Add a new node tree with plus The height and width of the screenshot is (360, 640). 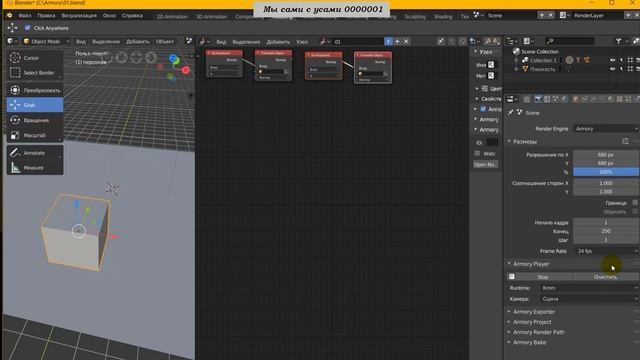(397, 42)
